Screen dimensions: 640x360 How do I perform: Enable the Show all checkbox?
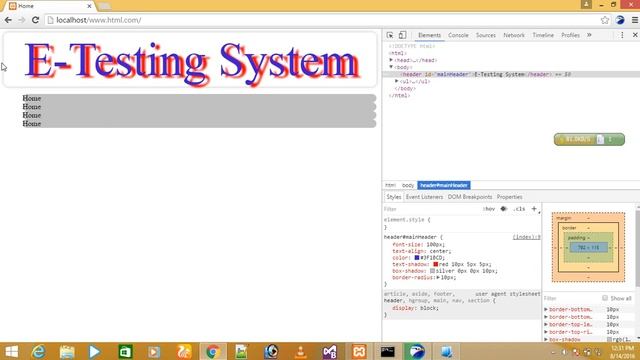pos(605,298)
